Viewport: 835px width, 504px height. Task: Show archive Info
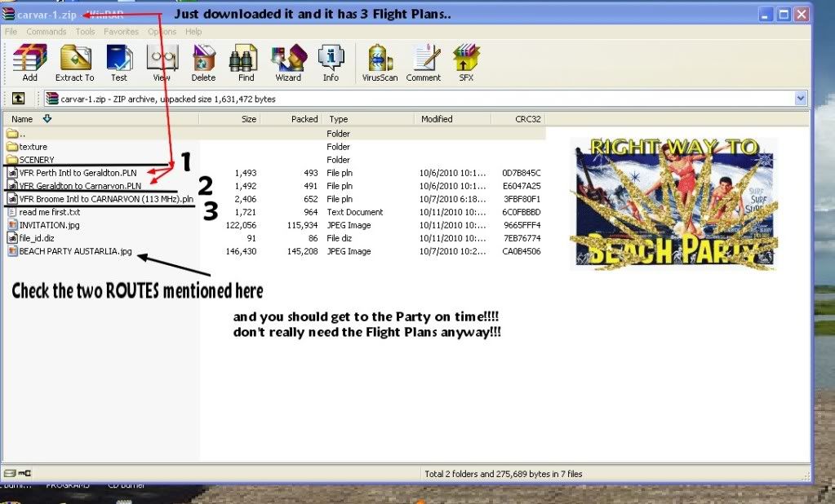click(x=331, y=62)
